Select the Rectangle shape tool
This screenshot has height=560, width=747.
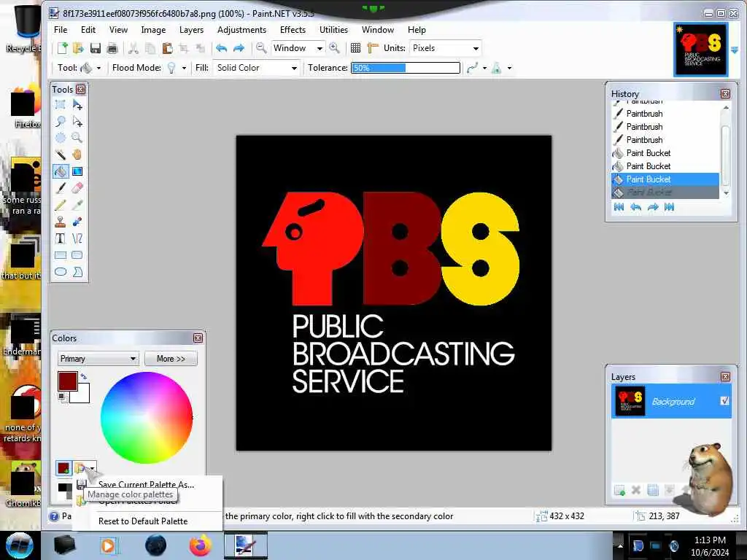pyautogui.click(x=61, y=255)
